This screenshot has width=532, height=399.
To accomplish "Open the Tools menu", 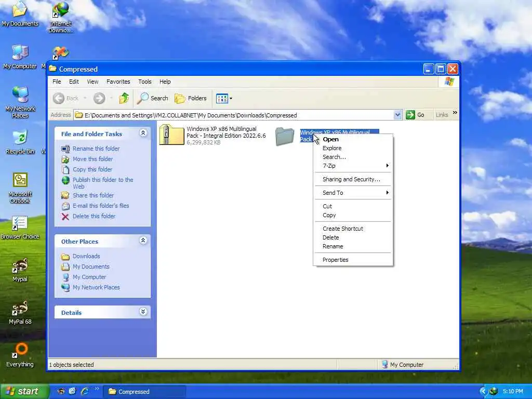I will 145,82.
